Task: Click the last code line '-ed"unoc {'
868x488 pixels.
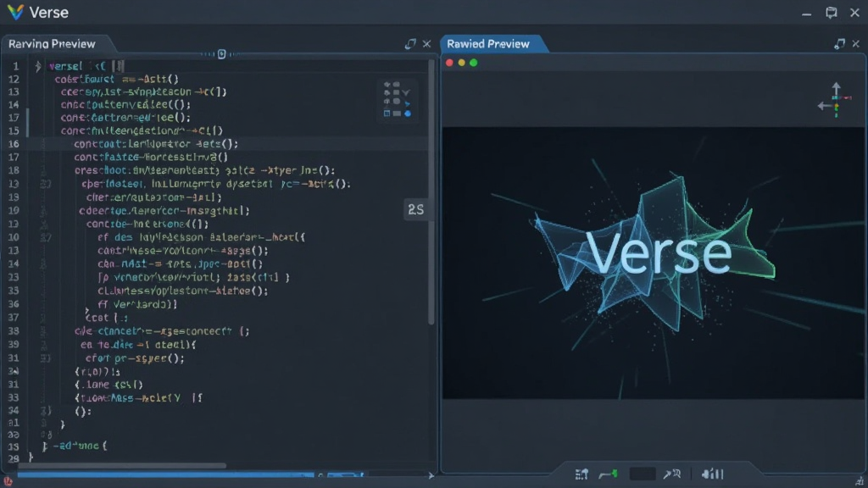Action: (x=81, y=446)
